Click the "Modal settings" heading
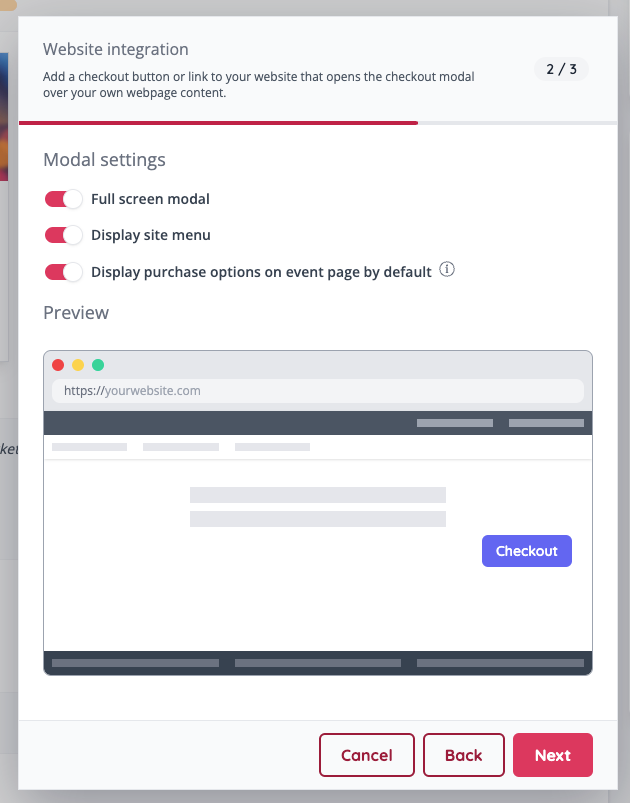This screenshot has height=803, width=630. pyautogui.click(x=104, y=160)
